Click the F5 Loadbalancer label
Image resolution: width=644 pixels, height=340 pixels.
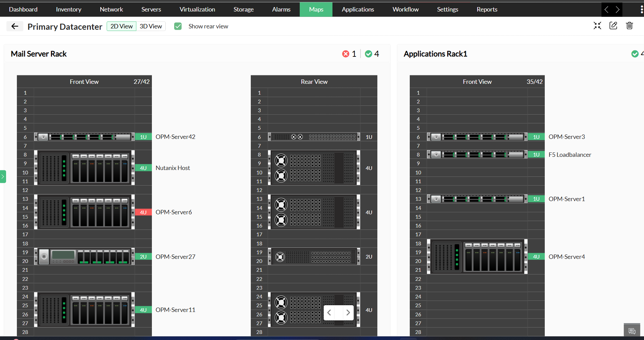point(570,155)
